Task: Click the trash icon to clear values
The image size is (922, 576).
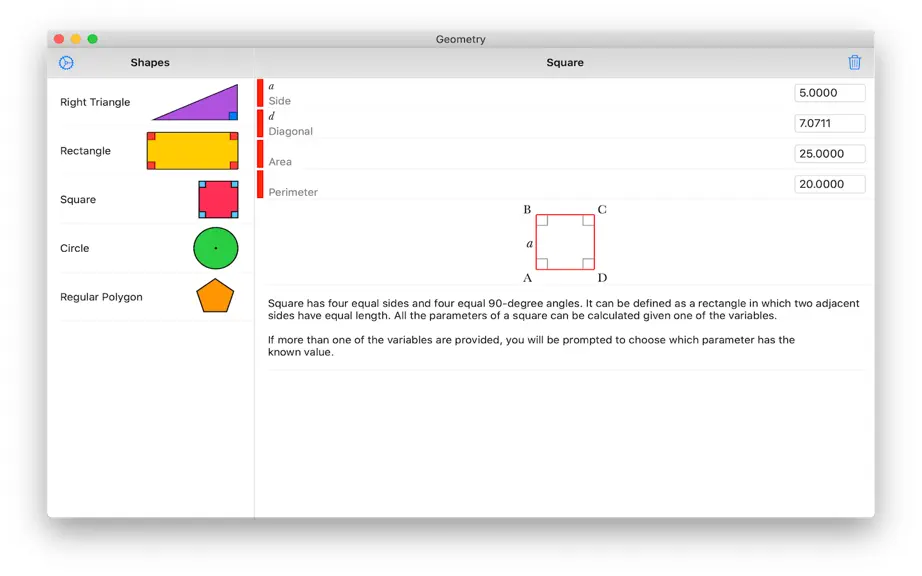Action: (854, 62)
